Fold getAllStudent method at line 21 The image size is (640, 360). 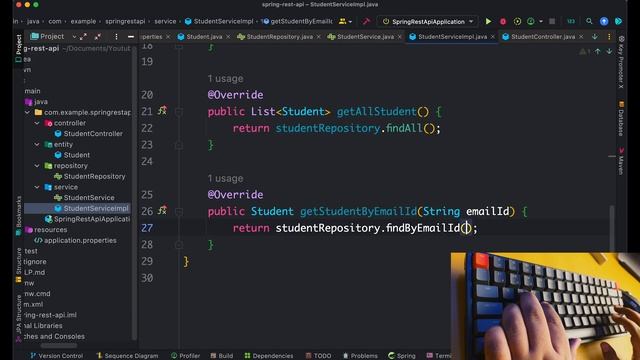tap(179, 111)
